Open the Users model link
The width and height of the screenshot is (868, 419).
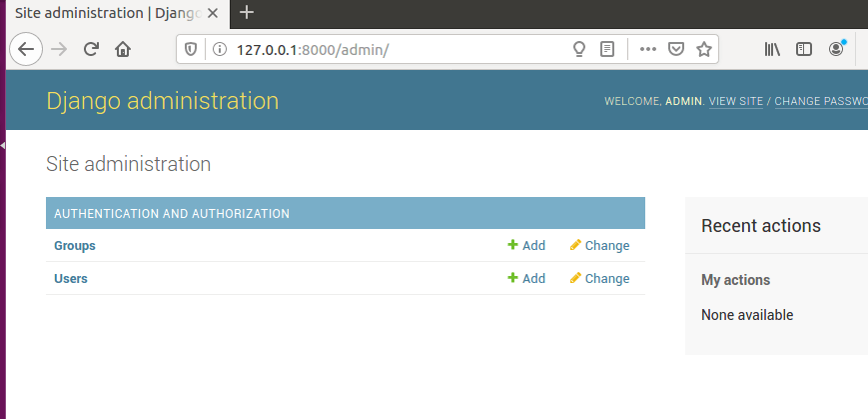pos(71,278)
